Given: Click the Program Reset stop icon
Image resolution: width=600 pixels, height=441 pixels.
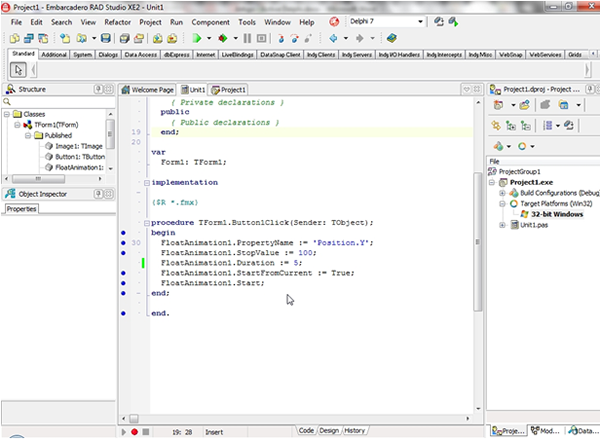Looking at the screenshot, I should click(261, 38).
